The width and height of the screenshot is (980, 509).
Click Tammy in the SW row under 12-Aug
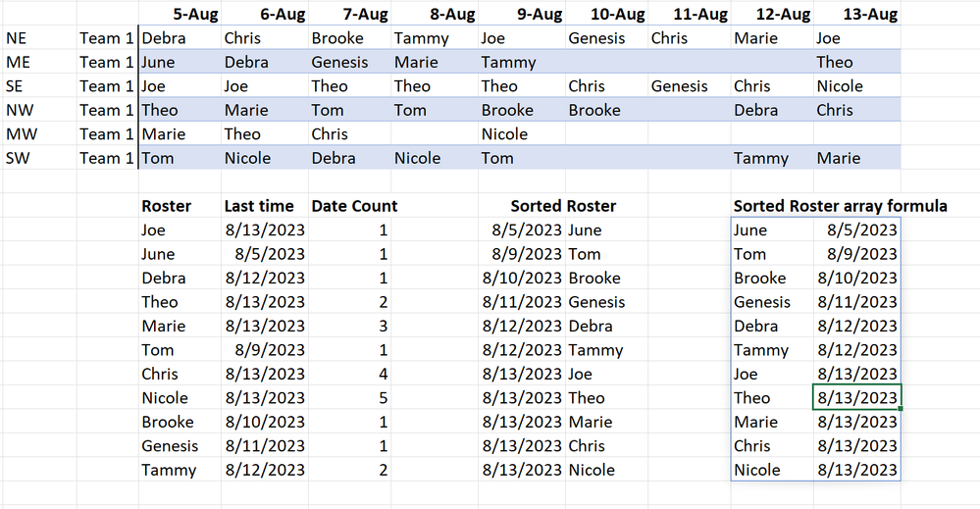(772, 158)
